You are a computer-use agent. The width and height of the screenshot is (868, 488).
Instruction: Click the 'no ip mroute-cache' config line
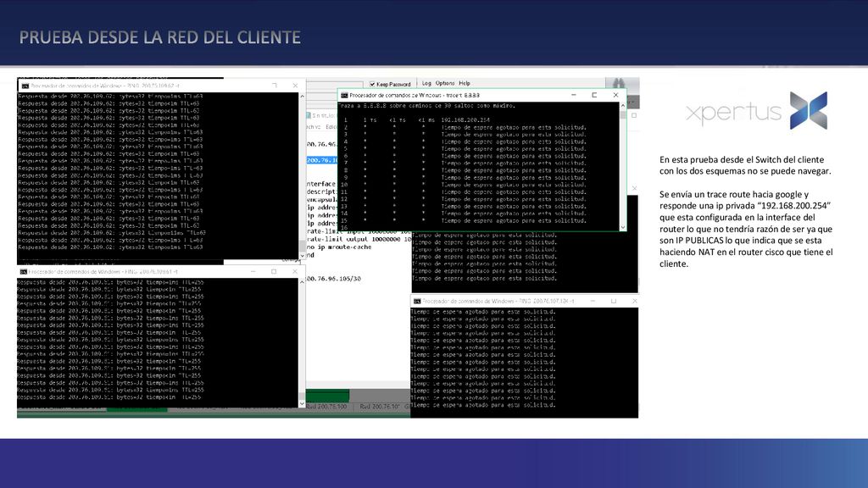[x=339, y=247]
